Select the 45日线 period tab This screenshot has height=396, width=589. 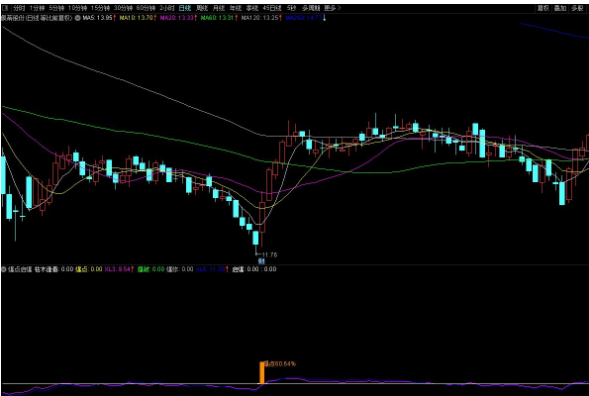click(272, 8)
